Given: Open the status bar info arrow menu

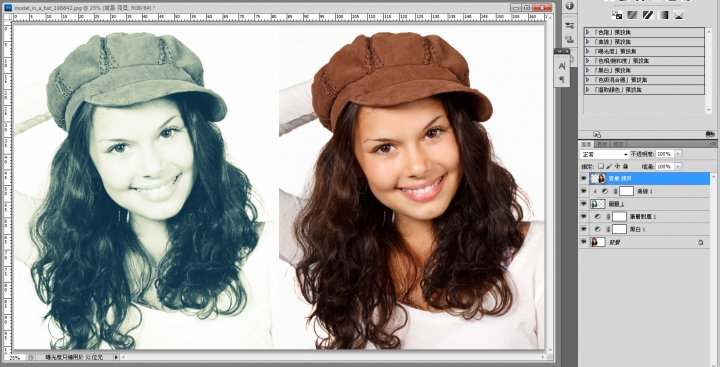Looking at the screenshot, I should 116,357.
